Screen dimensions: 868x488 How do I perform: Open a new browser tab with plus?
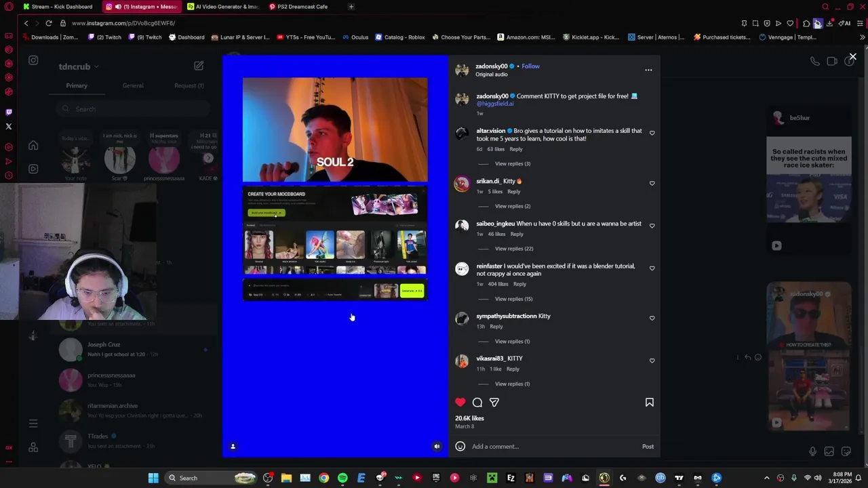351,7
